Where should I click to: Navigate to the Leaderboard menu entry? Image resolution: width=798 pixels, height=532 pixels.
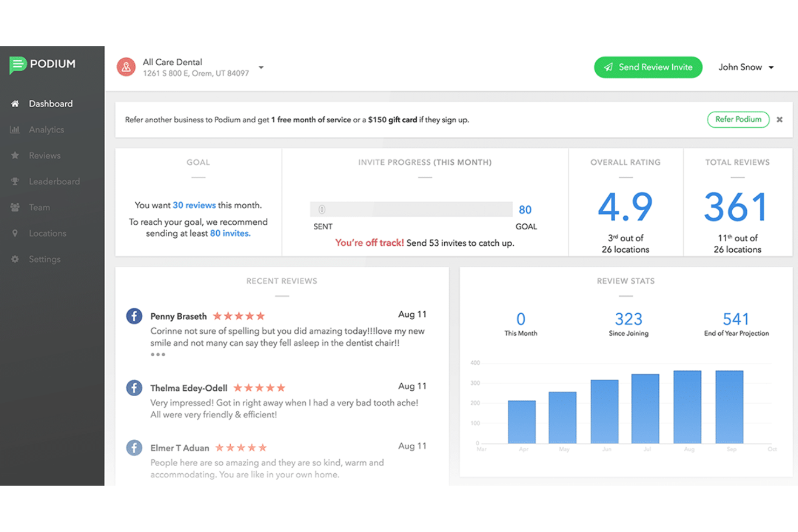pyautogui.click(x=54, y=181)
